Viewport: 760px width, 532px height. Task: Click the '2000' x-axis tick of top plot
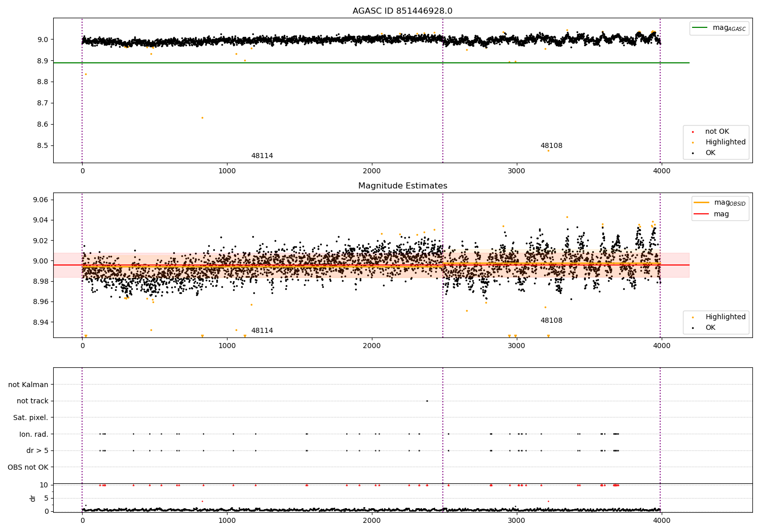[x=372, y=171]
